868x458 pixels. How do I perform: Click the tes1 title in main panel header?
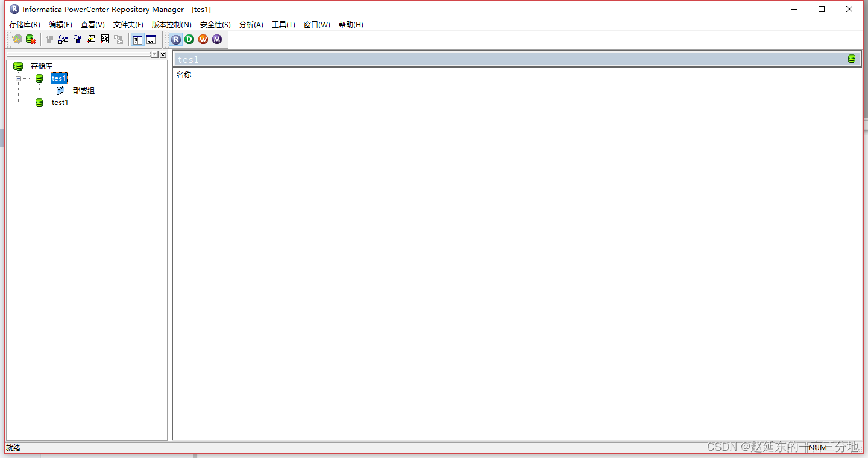click(x=188, y=59)
